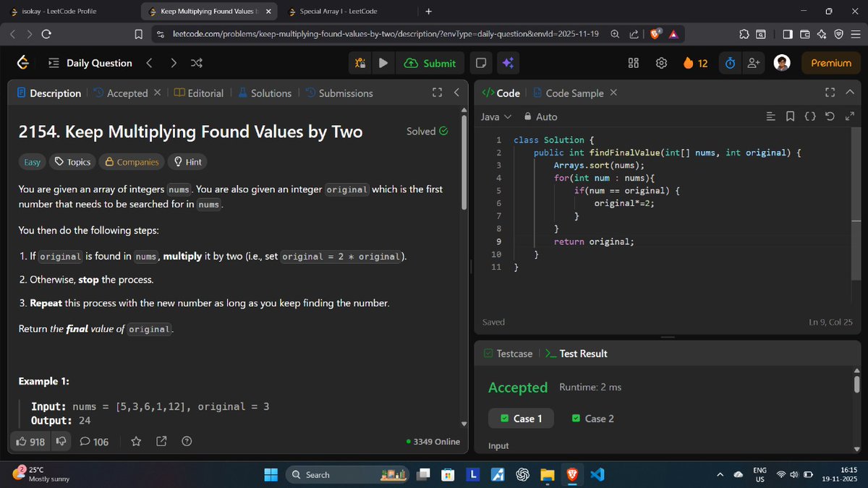The width and height of the screenshot is (868, 488).
Task: Open the notes sticky-note icon beside Submit
Action: point(480,63)
